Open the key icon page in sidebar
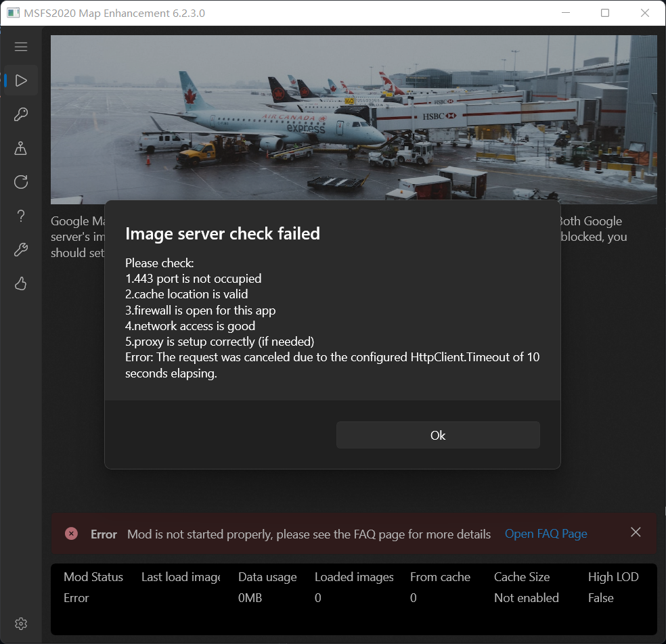This screenshot has width=666, height=644. coord(20,114)
